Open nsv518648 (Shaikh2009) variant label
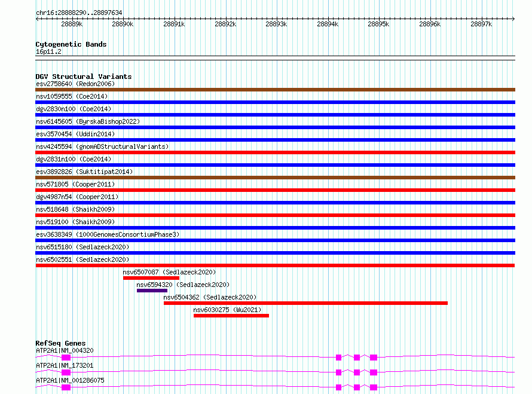This screenshot has height=394, width=532. coord(75,209)
